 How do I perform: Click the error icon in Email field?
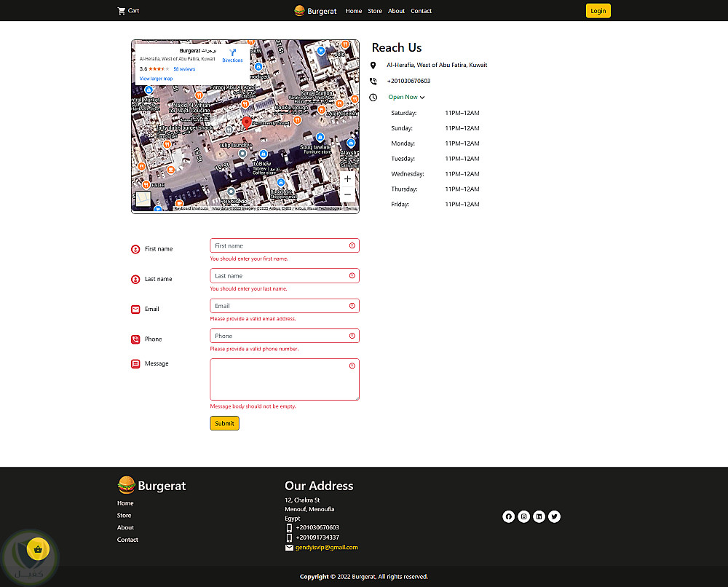[352, 306]
